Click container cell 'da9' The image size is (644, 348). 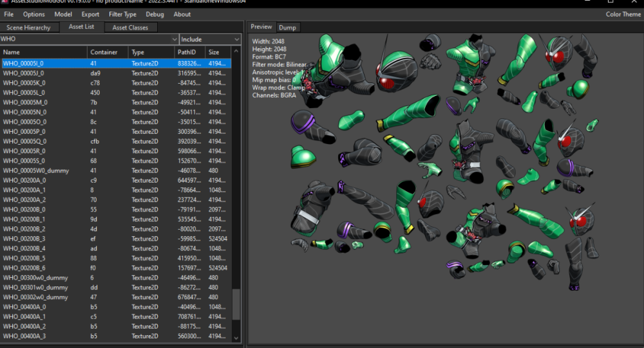coord(108,73)
